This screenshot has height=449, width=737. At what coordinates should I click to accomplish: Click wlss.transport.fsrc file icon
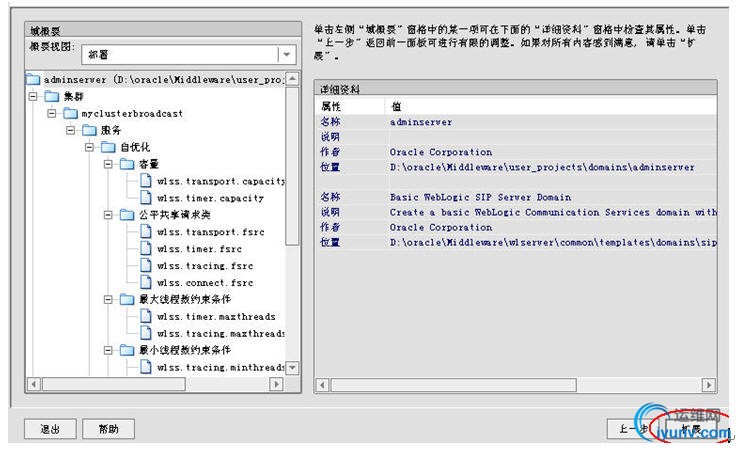(146, 232)
